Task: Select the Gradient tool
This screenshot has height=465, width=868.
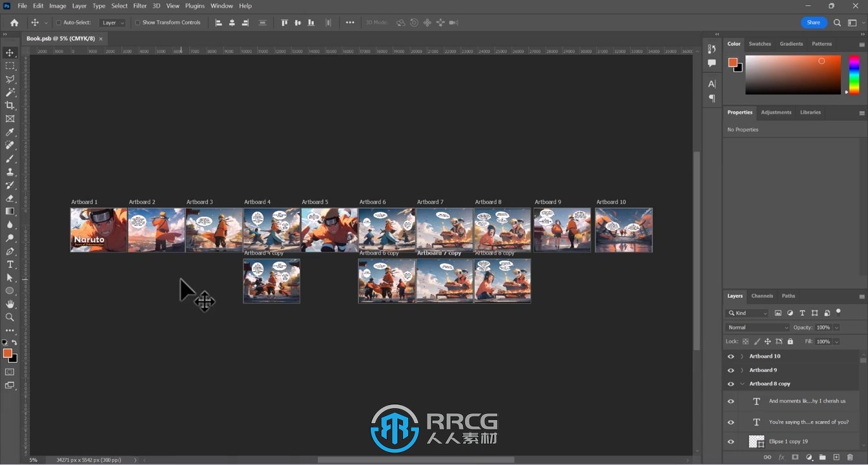Action: [10, 211]
